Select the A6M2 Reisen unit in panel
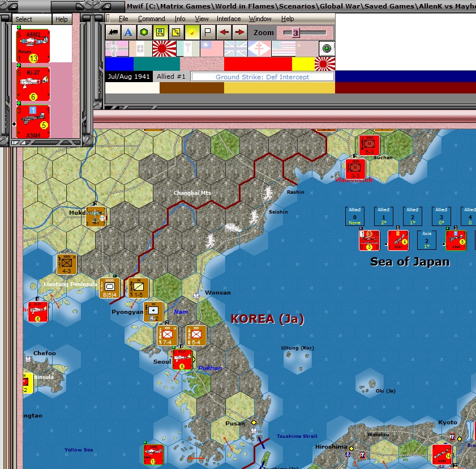Image resolution: width=476 pixels, height=469 pixels. pos(33,46)
